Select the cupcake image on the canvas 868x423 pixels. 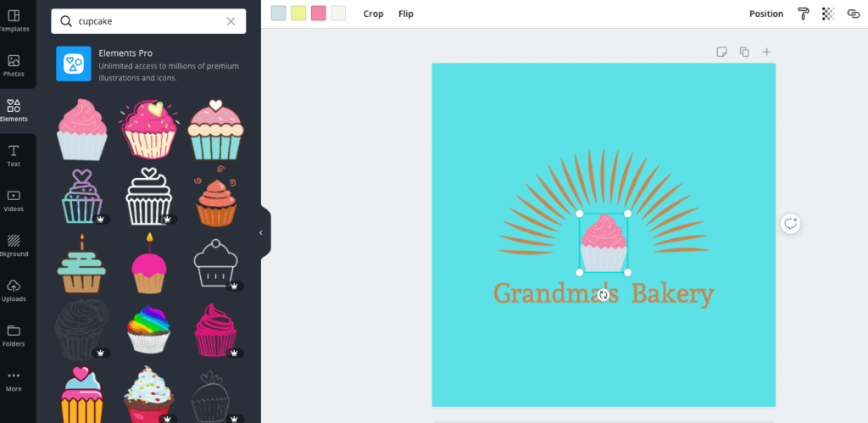(604, 243)
